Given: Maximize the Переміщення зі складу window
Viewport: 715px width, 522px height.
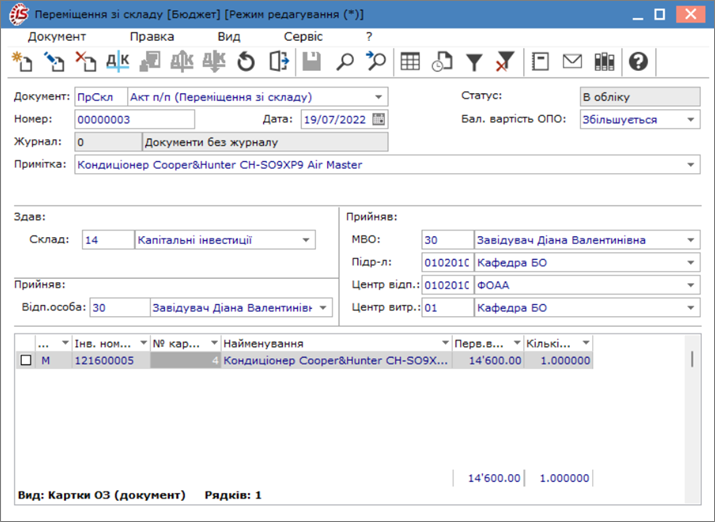Looking at the screenshot, I should pos(660,15).
